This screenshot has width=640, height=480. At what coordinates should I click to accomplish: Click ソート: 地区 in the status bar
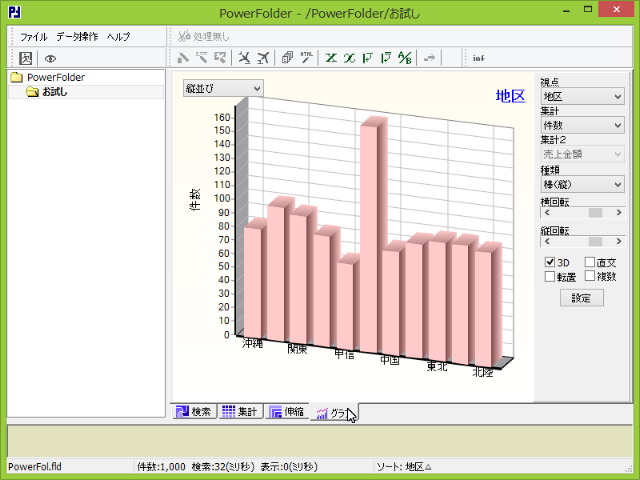coord(404,467)
